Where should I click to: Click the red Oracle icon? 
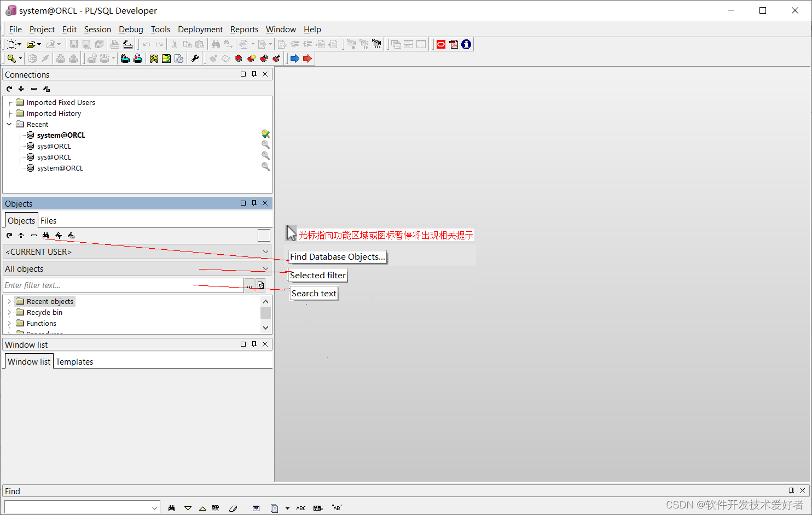point(441,44)
